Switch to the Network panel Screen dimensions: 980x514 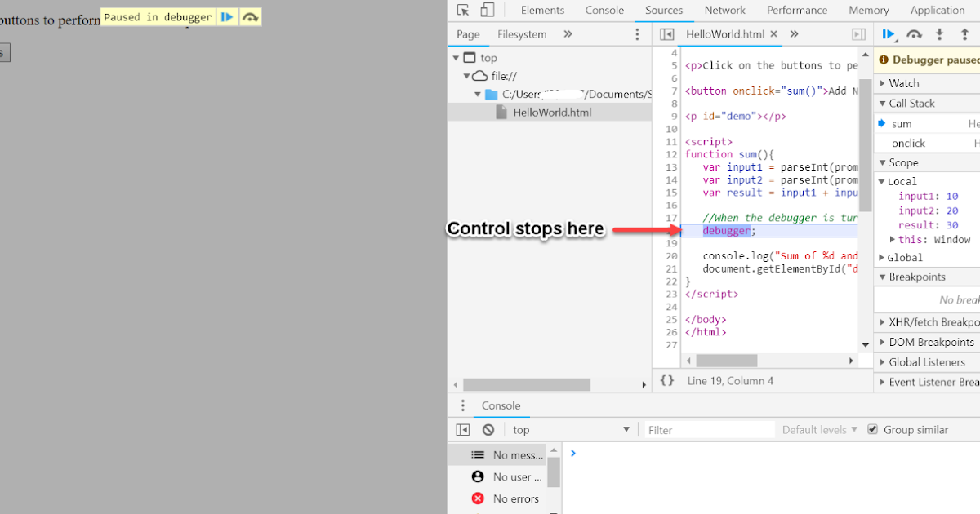tap(724, 10)
